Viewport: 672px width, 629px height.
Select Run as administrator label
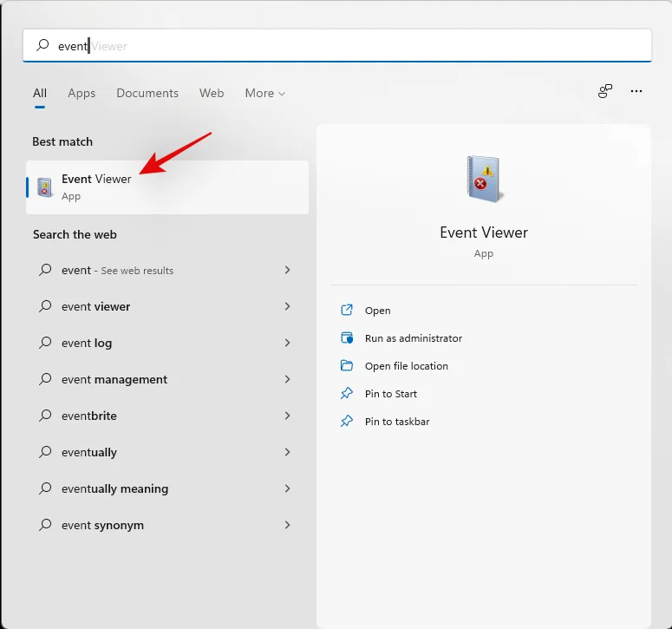click(414, 338)
